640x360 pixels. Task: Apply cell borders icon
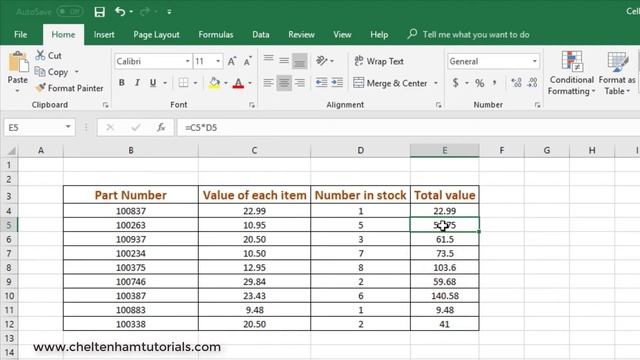pos(183,83)
